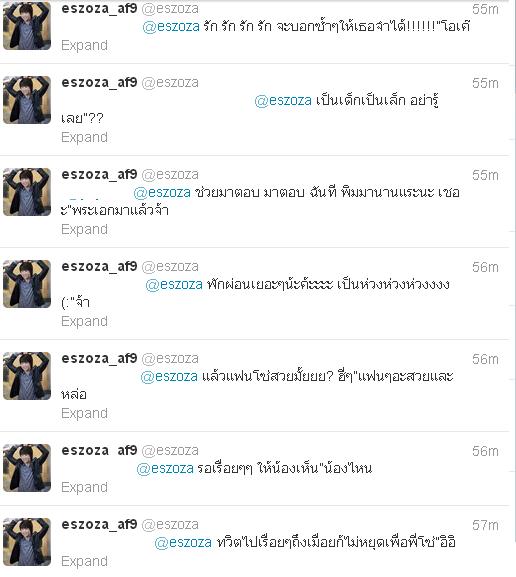Click the 55m timestamp of the top tweet
516x577 pixels.
(x=485, y=9)
